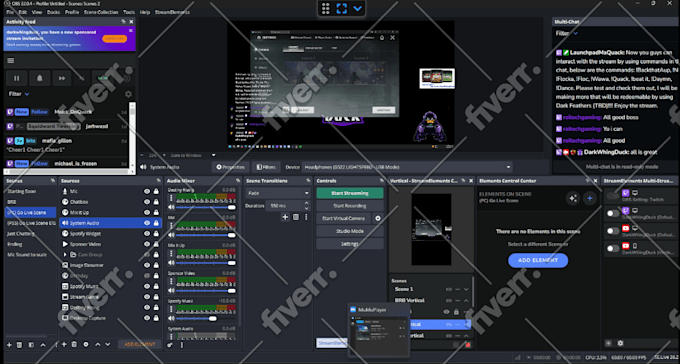Hide the Image Streamer source

[147, 265]
